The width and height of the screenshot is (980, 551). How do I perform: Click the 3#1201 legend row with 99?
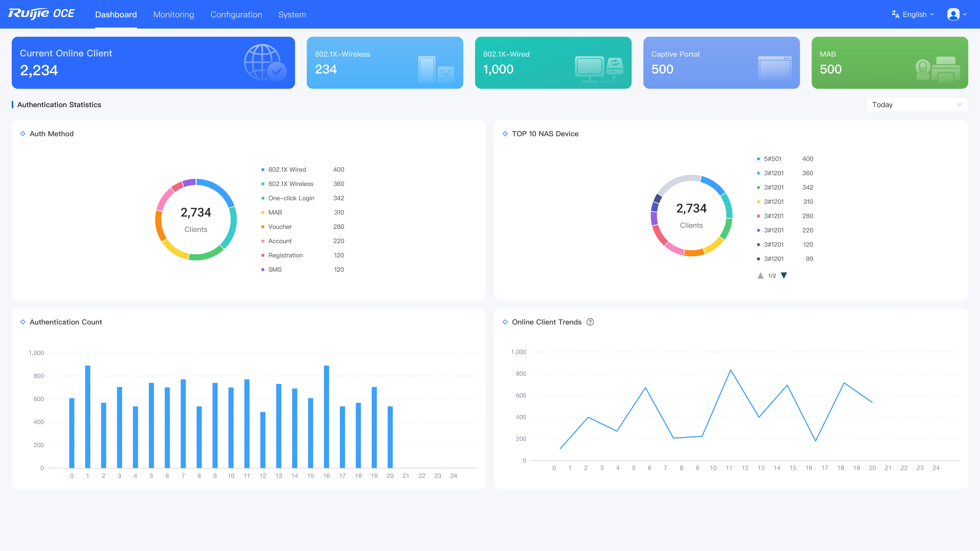click(x=785, y=259)
